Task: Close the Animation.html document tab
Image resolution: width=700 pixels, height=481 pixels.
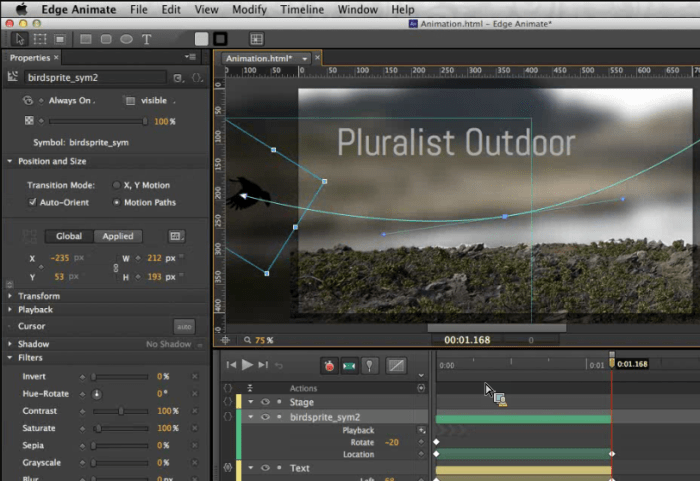Action: [x=317, y=58]
